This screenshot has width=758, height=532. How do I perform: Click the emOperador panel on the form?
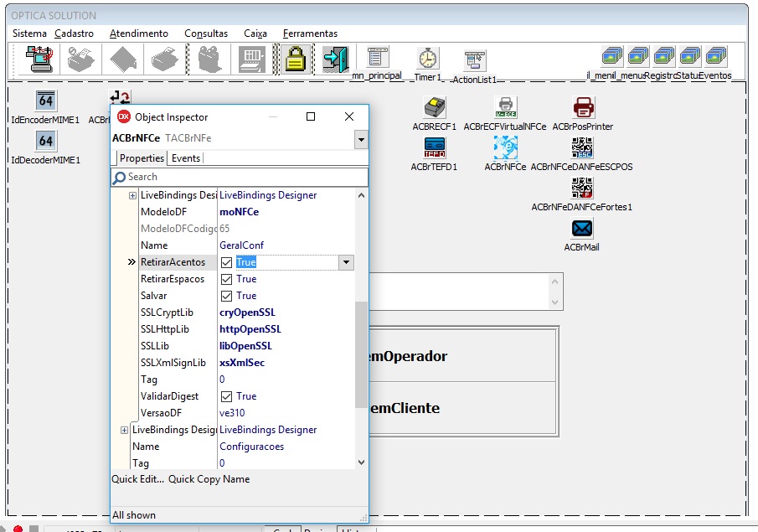[463, 356]
